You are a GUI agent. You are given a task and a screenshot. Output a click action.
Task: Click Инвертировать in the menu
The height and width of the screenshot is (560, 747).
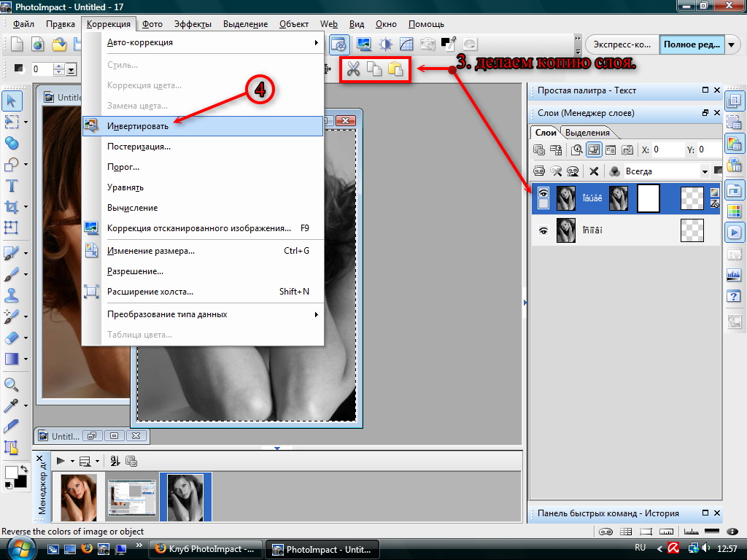(203, 126)
